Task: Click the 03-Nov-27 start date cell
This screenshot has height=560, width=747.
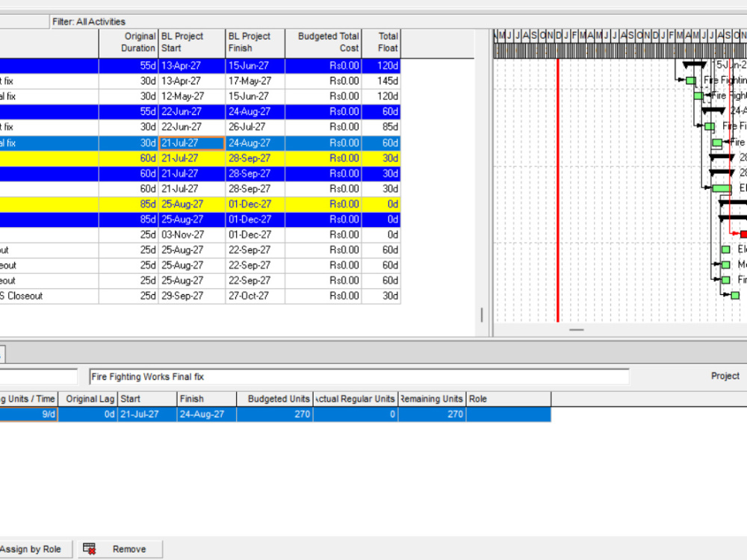Action: 191,234
